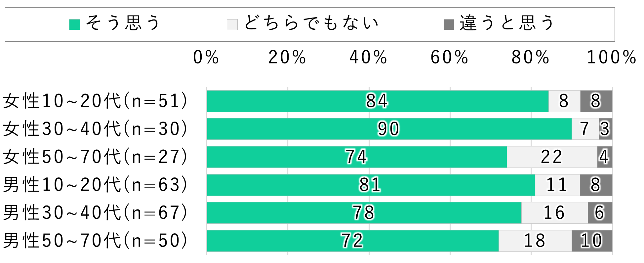Image resolution: width=644 pixels, height=263 pixels.
Task: Select the 男性50~70代(n=50) row label
Action: (96, 241)
